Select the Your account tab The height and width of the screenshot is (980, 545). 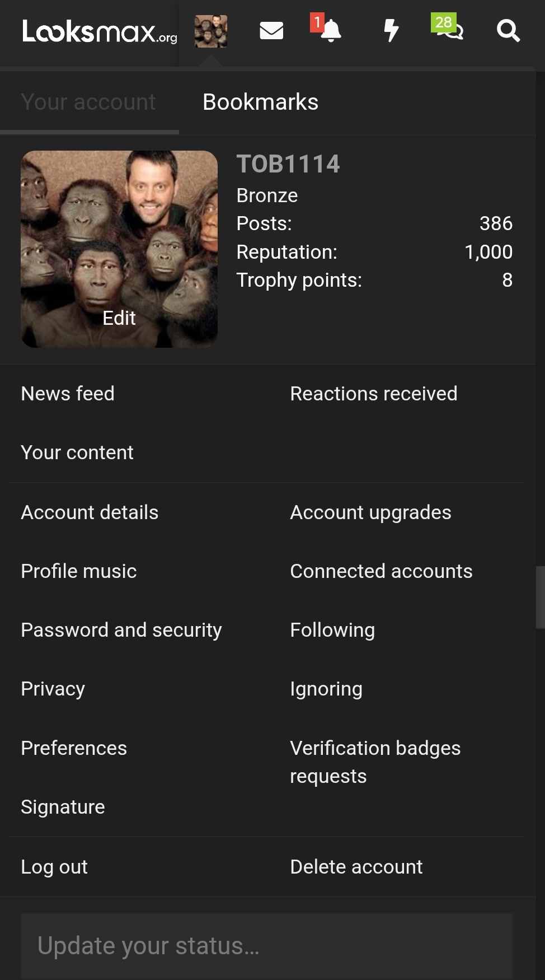tap(88, 102)
